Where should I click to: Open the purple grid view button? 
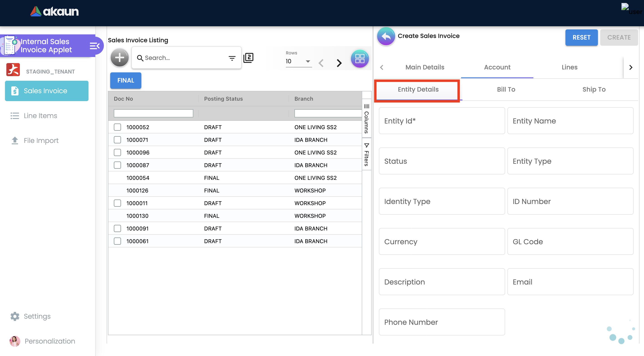coord(359,59)
